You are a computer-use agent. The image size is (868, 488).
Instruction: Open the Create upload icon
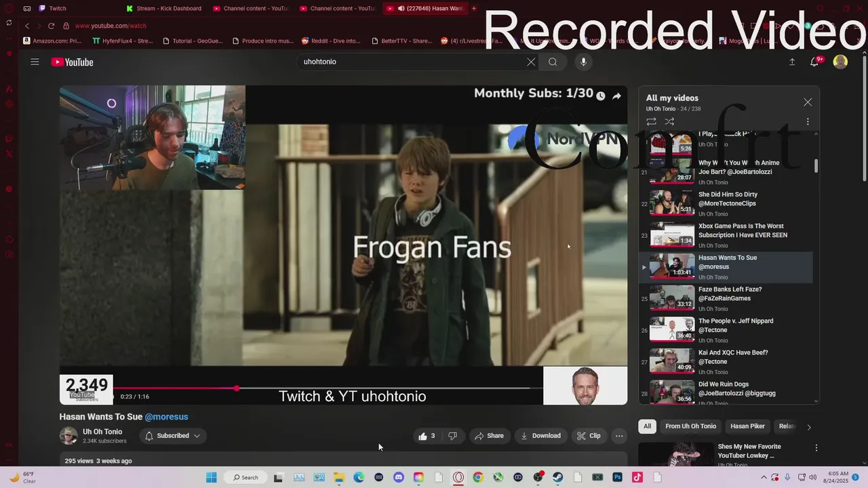792,62
